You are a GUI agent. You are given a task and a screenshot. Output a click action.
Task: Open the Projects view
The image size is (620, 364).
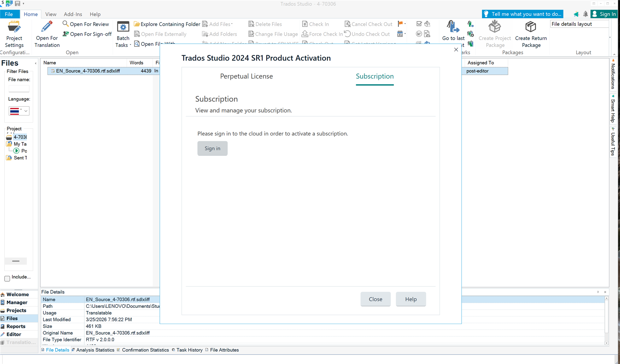tap(16, 310)
